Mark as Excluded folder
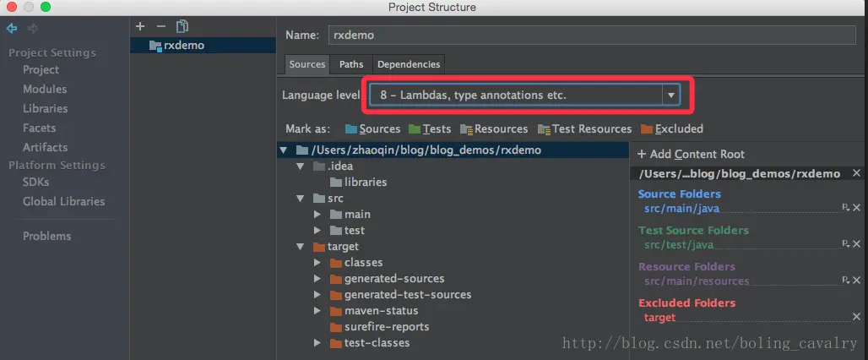The height and width of the screenshot is (360, 868). click(672, 129)
